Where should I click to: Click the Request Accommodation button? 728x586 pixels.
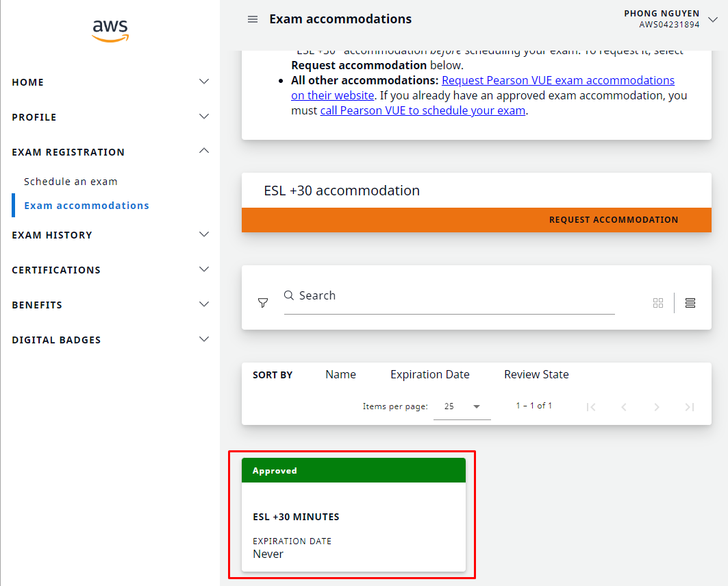click(x=613, y=220)
